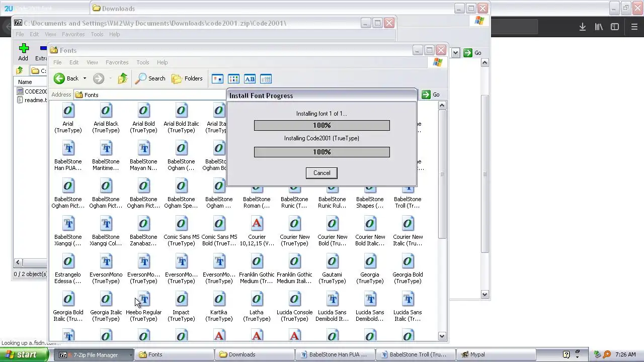Cancel the font installation

pos(321,173)
